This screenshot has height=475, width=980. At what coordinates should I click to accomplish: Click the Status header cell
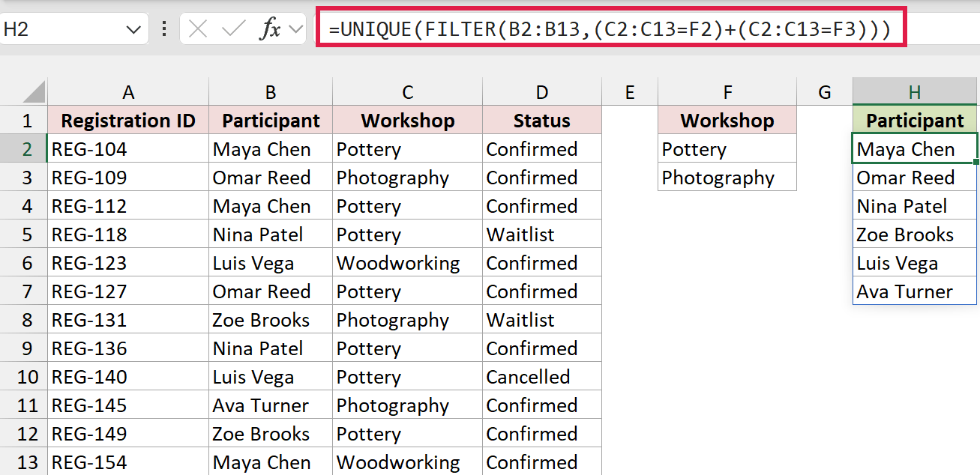[x=542, y=121]
